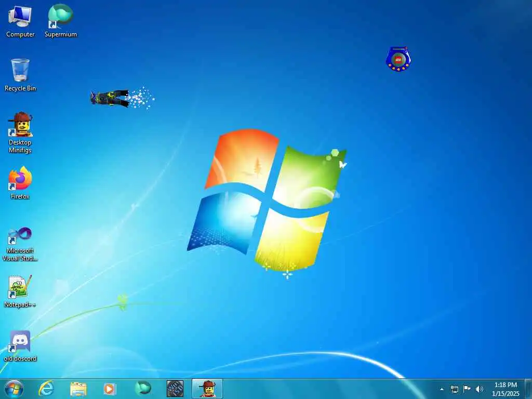Click the Supermium label text
The width and height of the screenshot is (532, 399).
61,34
